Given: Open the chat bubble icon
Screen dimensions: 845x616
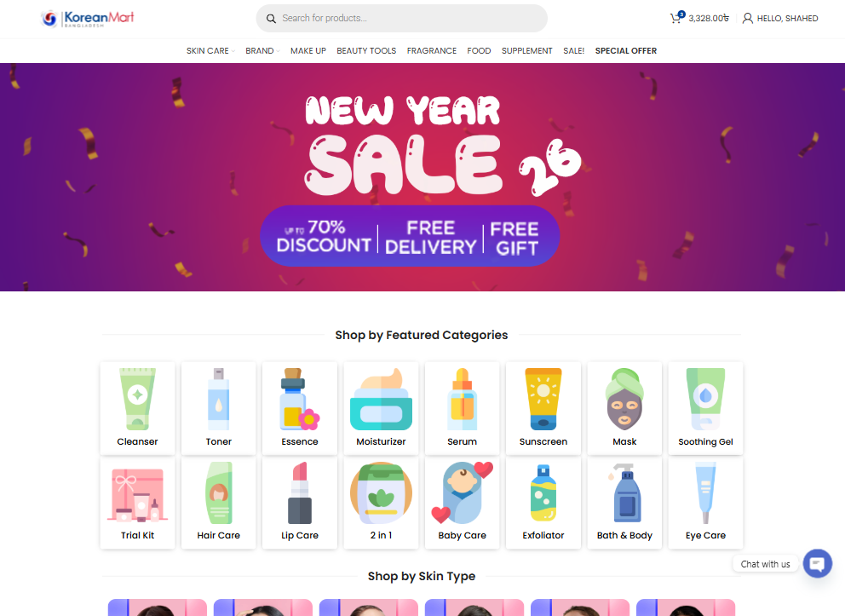Looking at the screenshot, I should point(817,564).
